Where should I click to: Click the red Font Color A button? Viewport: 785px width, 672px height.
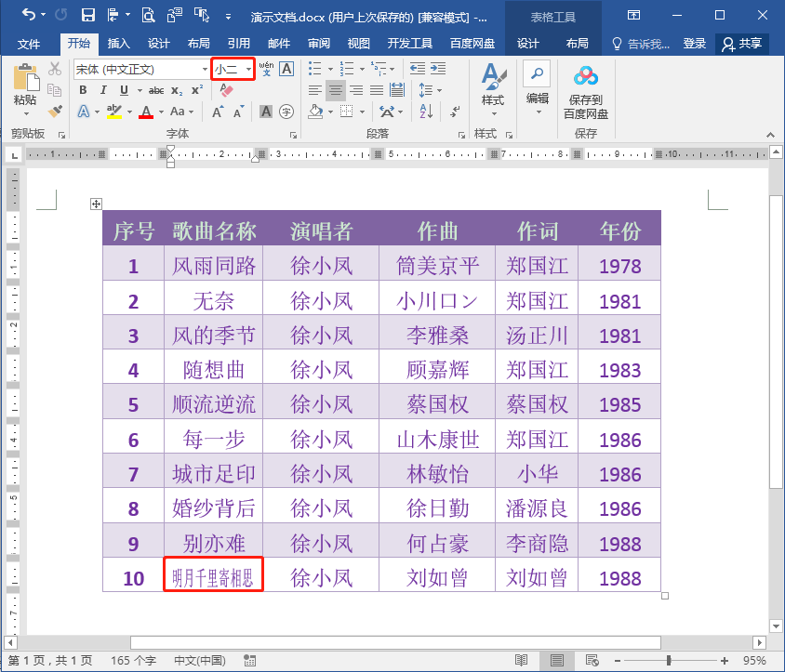click(146, 112)
